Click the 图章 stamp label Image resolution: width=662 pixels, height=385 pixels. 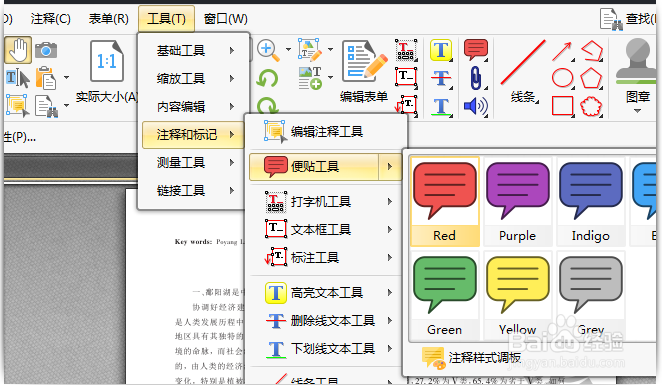(638, 97)
